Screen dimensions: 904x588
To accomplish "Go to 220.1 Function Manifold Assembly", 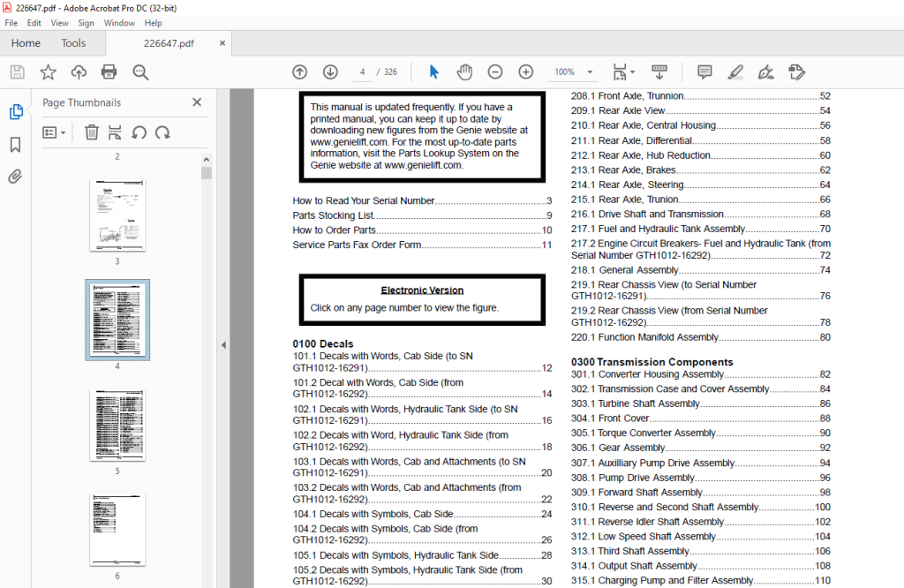I will (x=700, y=337).
